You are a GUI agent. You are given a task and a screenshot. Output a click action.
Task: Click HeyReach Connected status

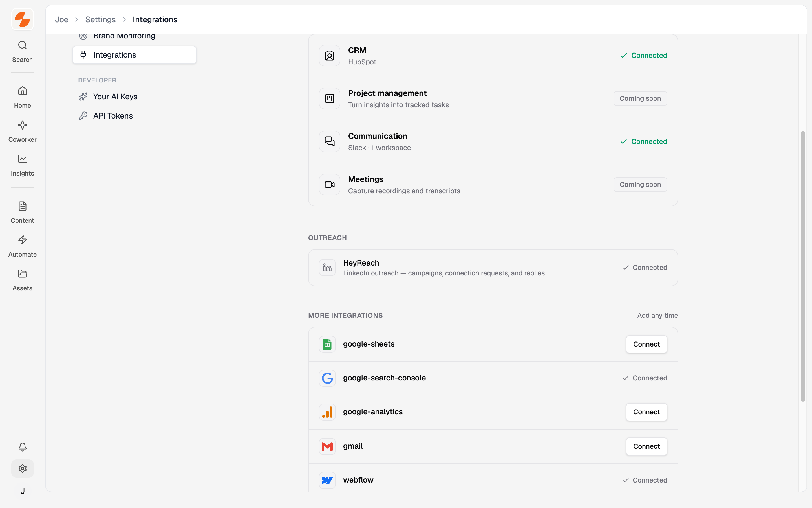[645, 268]
